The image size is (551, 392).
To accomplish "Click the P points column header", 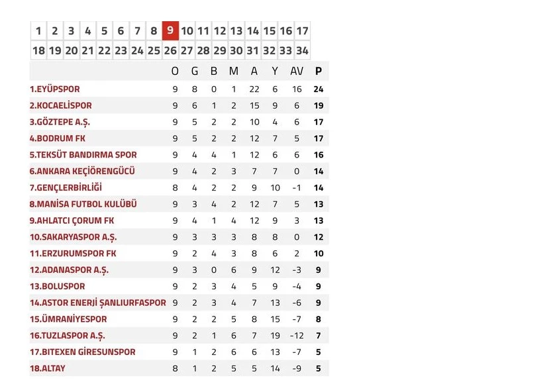I will [319, 72].
